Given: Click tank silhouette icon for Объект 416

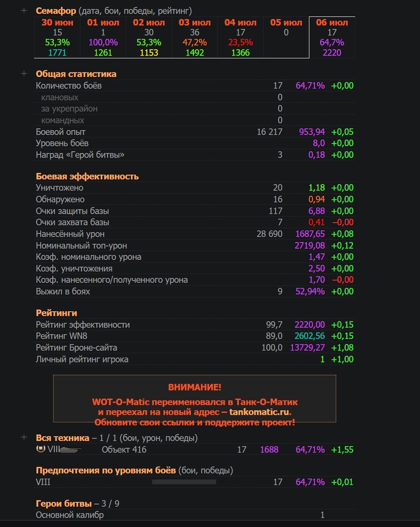Looking at the screenshot, I should pyautogui.click(x=70, y=450).
